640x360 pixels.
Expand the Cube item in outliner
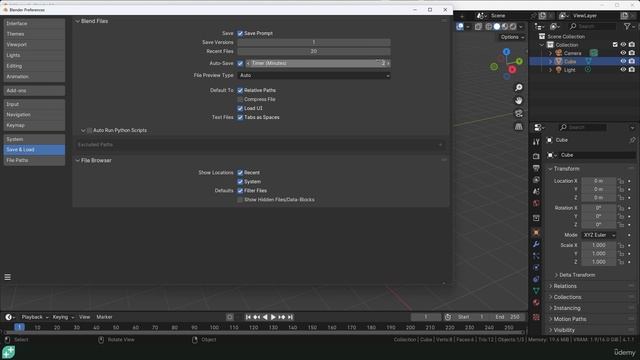coord(550,61)
